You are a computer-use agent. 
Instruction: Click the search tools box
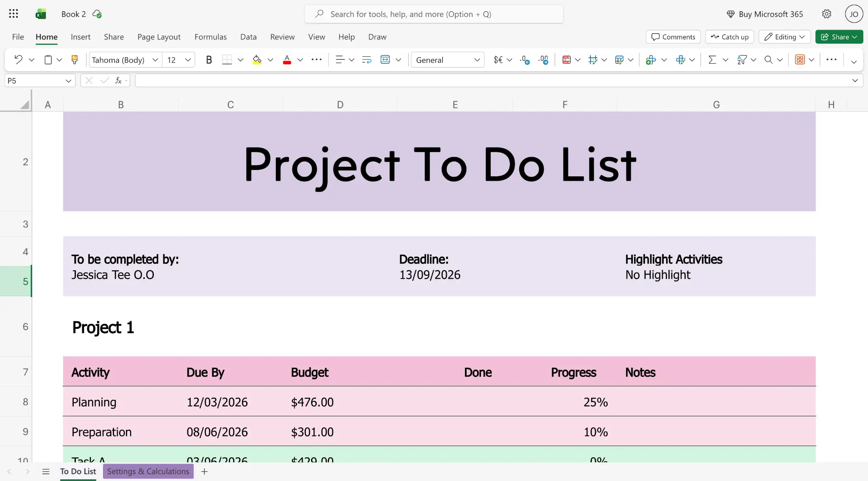coord(434,14)
